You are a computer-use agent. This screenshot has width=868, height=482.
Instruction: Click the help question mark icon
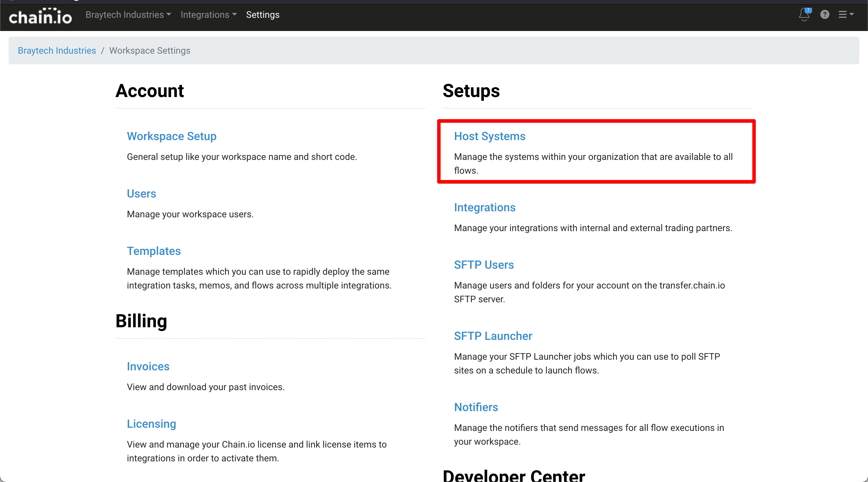point(825,14)
